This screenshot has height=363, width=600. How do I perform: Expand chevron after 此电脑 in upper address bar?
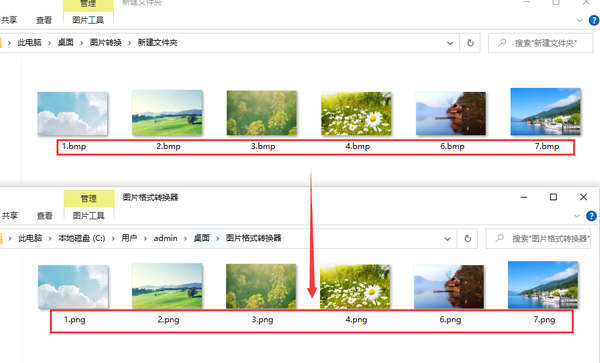[49, 43]
